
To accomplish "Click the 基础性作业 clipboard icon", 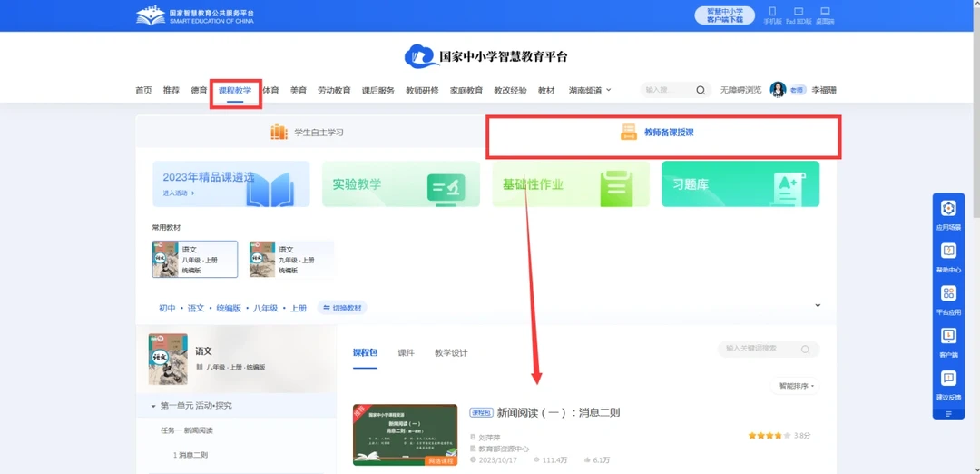I will click(x=615, y=188).
